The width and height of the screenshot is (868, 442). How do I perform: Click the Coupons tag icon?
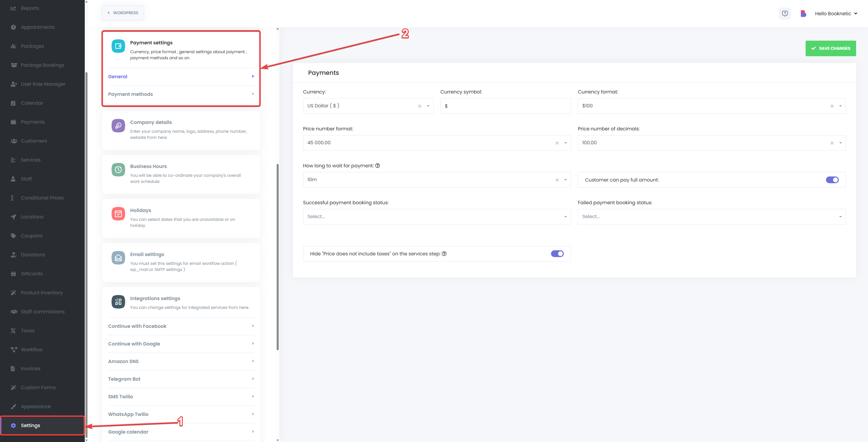click(x=13, y=236)
